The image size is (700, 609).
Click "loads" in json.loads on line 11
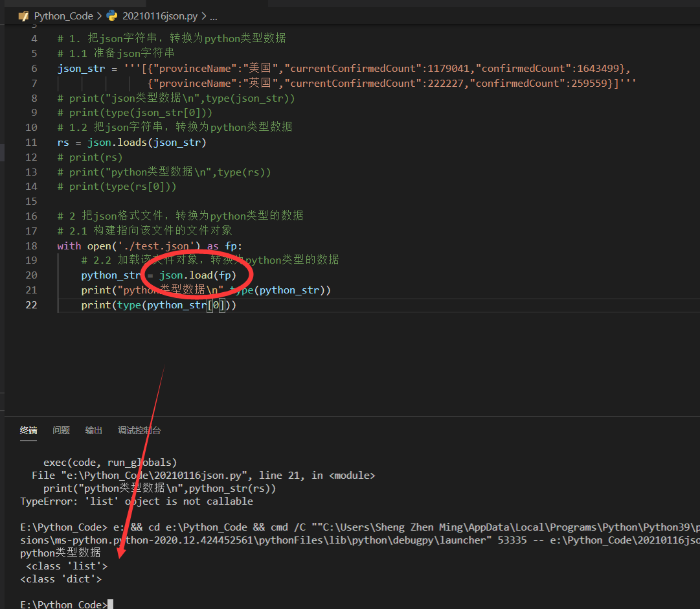[132, 143]
